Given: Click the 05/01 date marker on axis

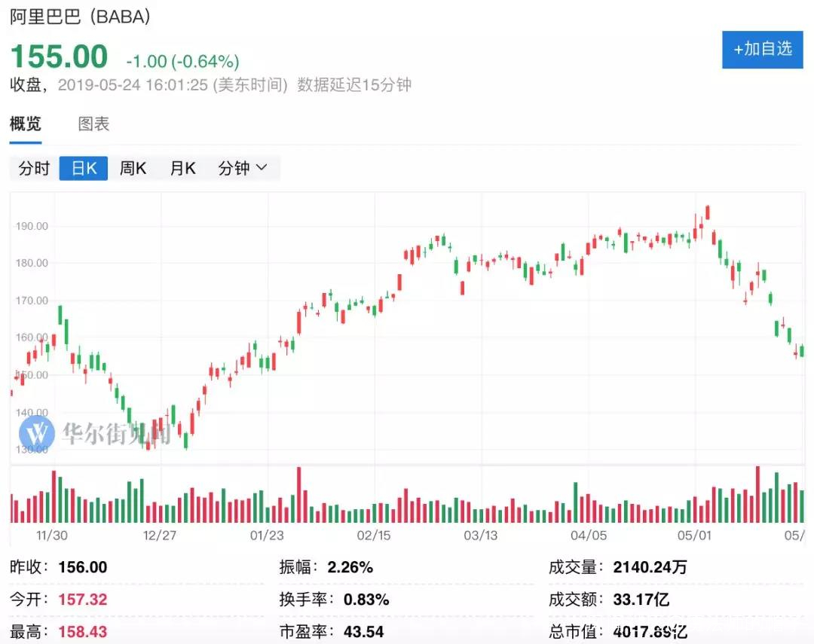Looking at the screenshot, I should click(x=695, y=536).
